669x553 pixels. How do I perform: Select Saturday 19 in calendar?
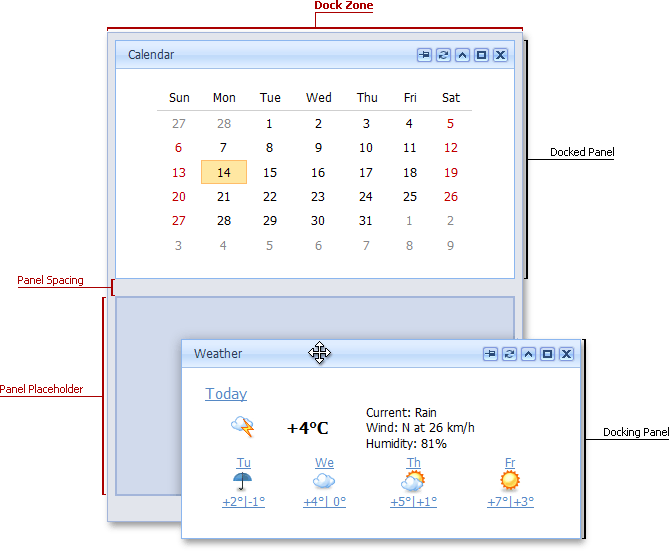tap(451, 172)
